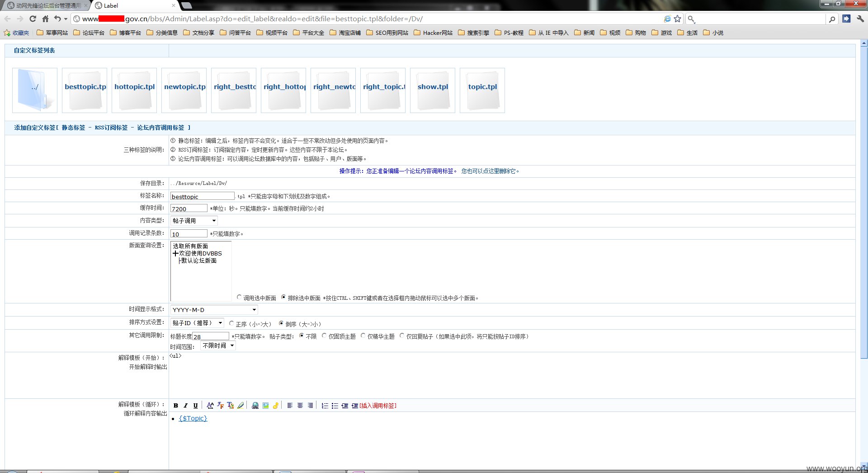Open the text color palette tool
This screenshot has height=473, width=868.
pyautogui.click(x=230, y=406)
